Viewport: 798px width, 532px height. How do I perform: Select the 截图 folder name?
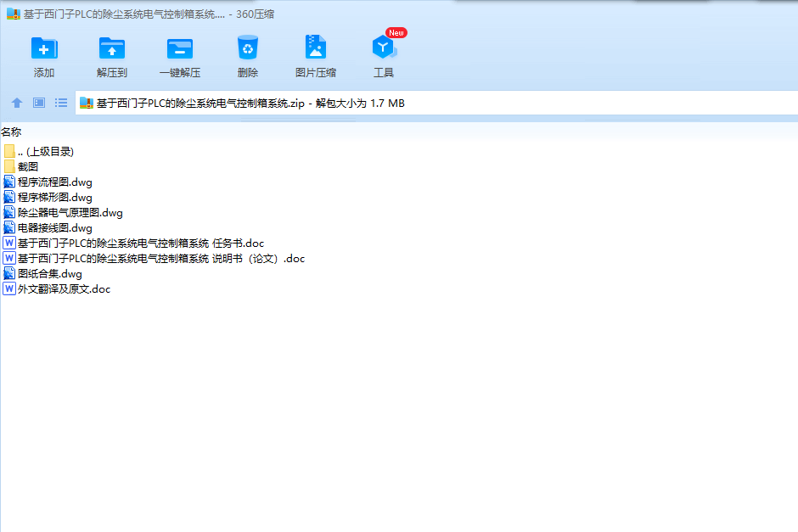(x=28, y=167)
